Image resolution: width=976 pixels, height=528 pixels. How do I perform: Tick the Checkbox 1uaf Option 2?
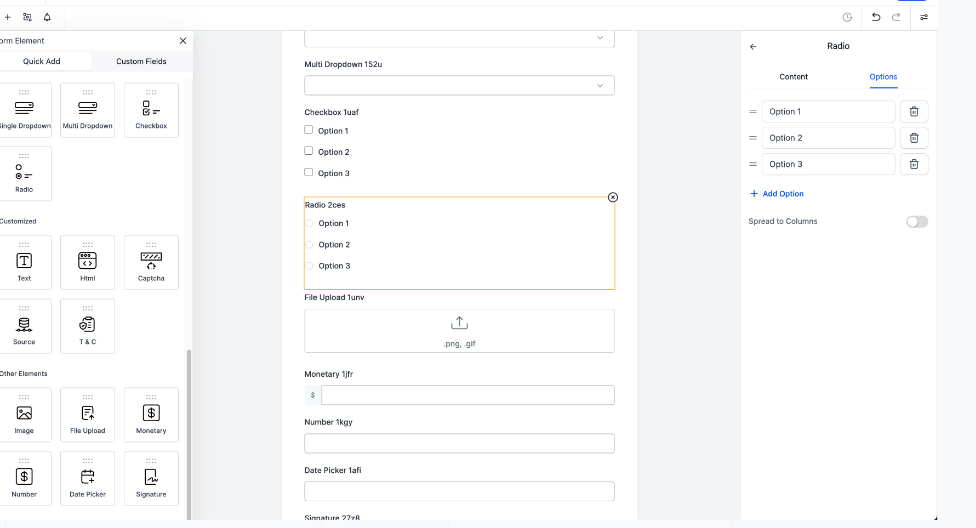(x=309, y=151)
